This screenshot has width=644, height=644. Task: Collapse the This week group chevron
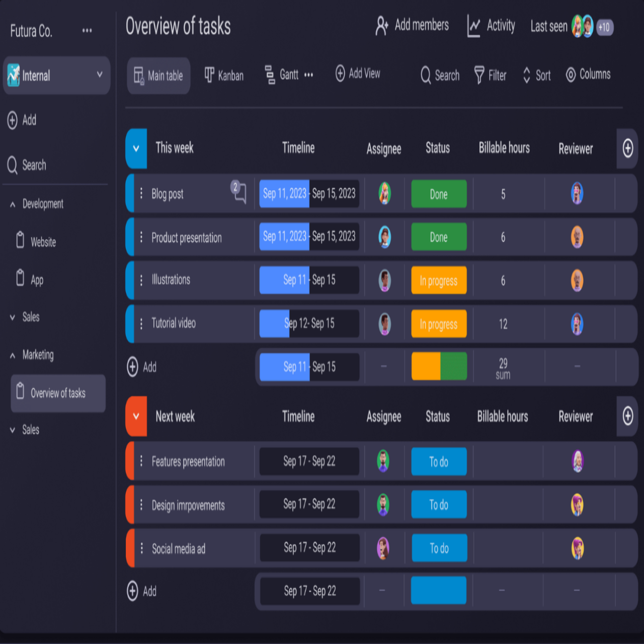(136, 148)
